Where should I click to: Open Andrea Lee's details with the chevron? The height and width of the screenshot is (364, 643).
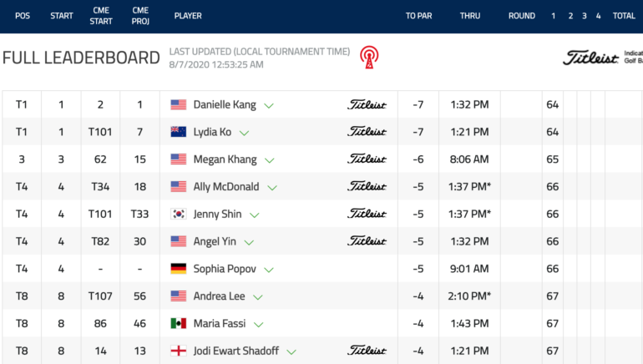(257, 297)
